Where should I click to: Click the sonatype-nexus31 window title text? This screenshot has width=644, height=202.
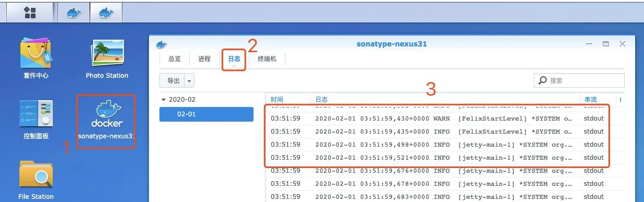pyautogui.click(x=392, y=44)
